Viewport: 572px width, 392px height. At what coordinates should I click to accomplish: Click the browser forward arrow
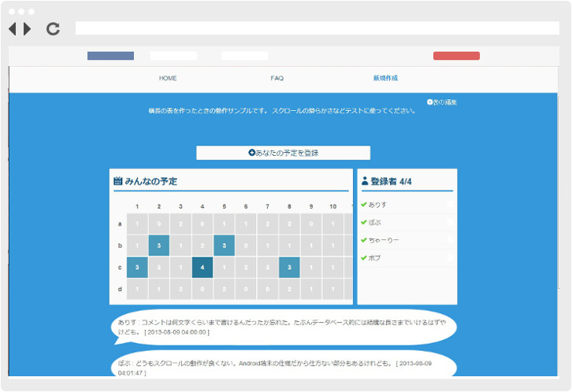(28, 29)
